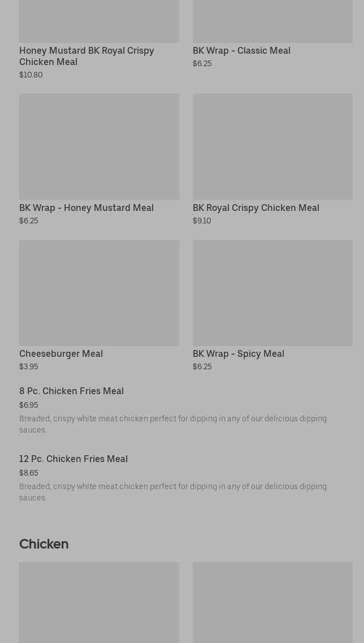The image size is (364, 643).
Task: Click the BK Royal Crispy Chicken Meal image
Action: coord(272,146)
